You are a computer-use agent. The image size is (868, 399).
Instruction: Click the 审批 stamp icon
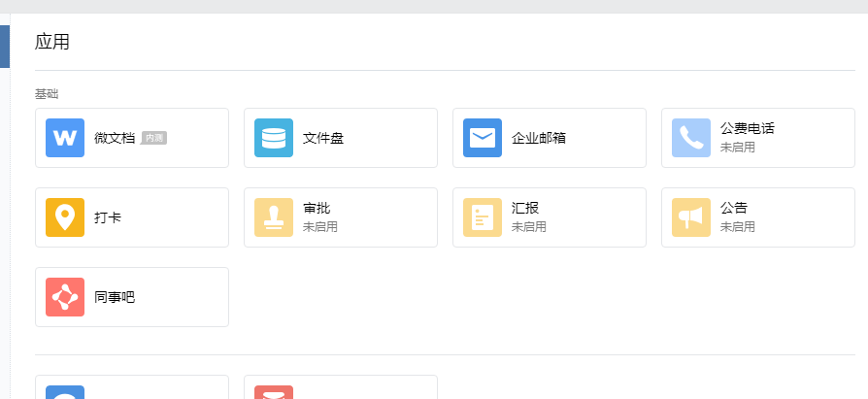point(274,217)
